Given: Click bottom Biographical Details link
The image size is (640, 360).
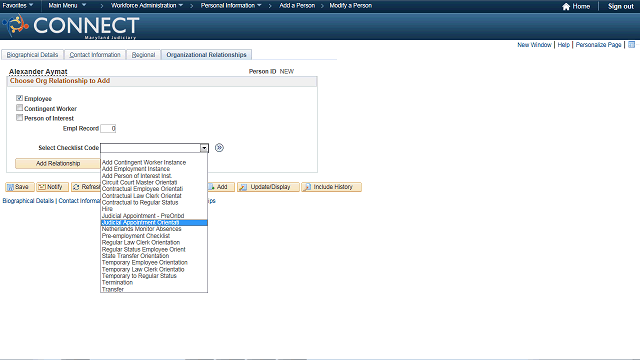Looking at the screenshot, I should coord(28,201).
